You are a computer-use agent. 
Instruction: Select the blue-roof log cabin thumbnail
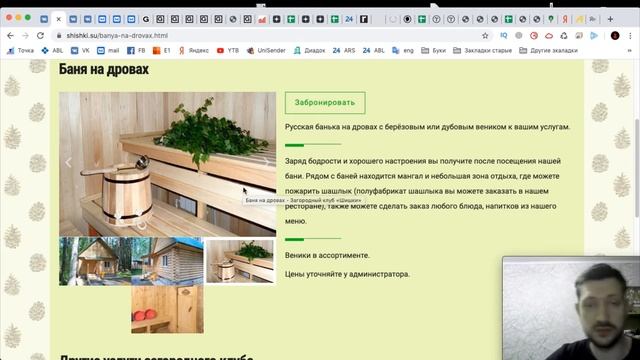coord(167,261)
